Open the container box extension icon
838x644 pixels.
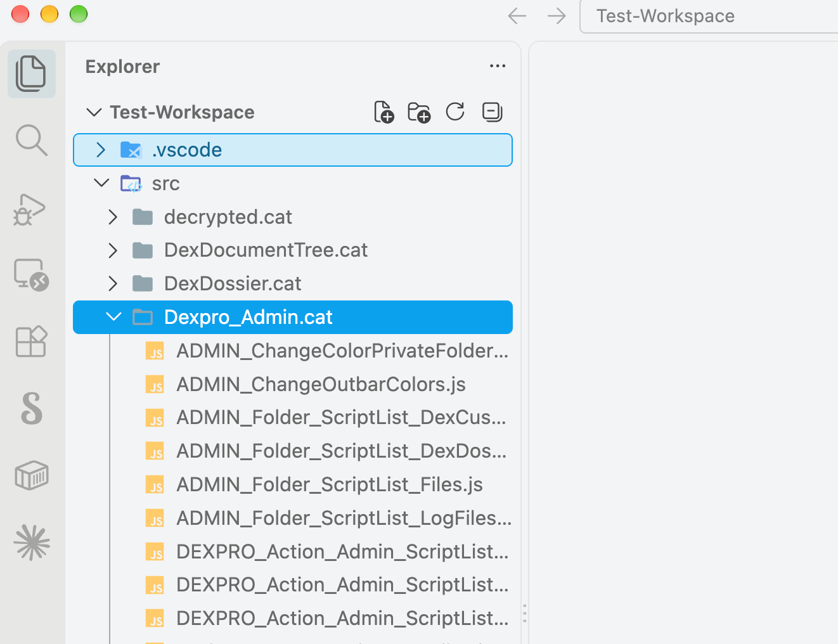pos(32,475)
